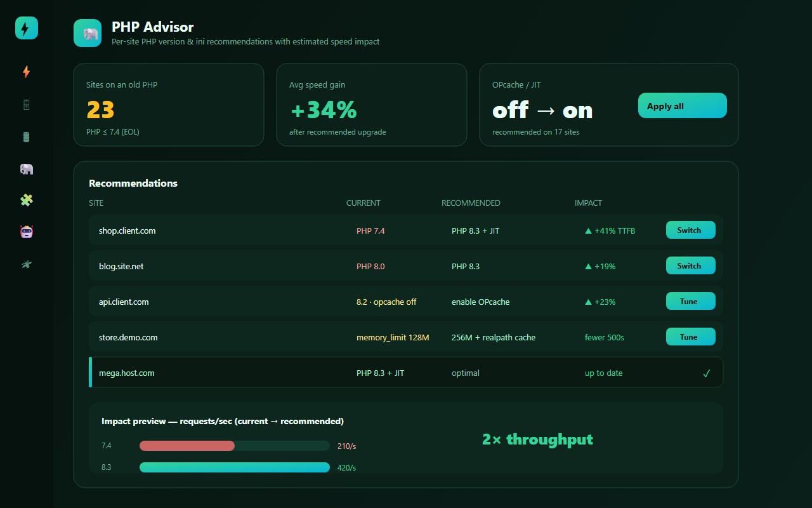Screen dimensions: 812x508
Task: Open the robot face sidebar icon
Action: point(27,232)
